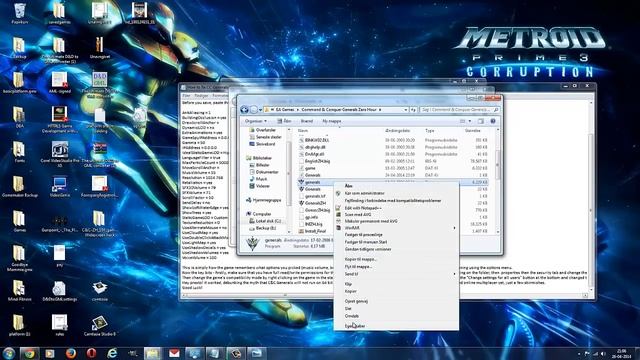The width and height of the screenshot is (640, 360).
Task: Choose Kør som administrator in context menu
Action: [x=396, y=193]
